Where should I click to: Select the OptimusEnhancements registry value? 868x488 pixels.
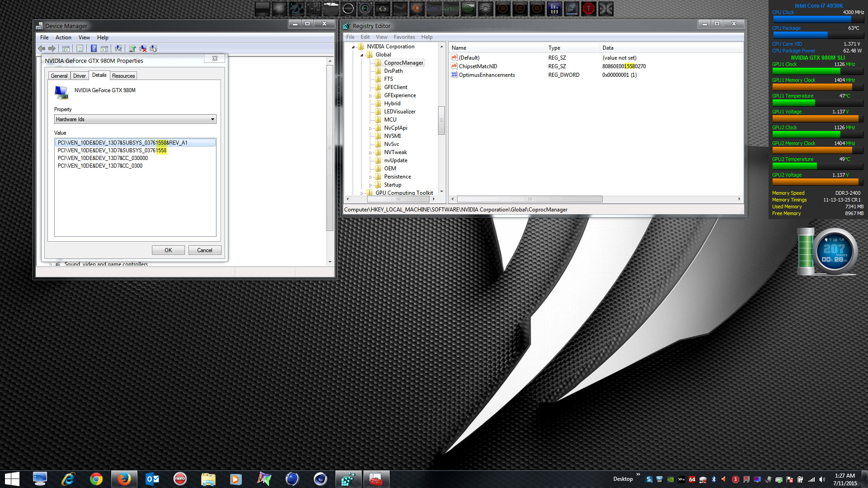point(487,75)
